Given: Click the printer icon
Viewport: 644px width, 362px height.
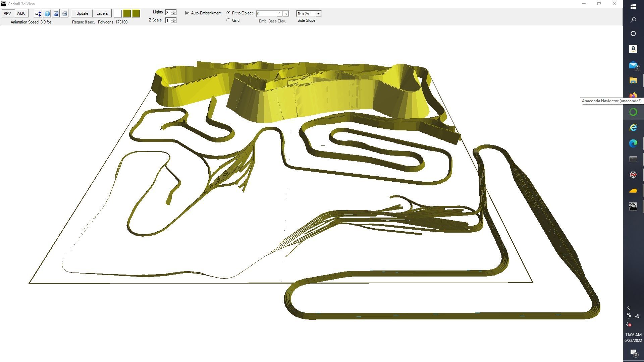Looking at the screenshot, I should coord(65,14).
